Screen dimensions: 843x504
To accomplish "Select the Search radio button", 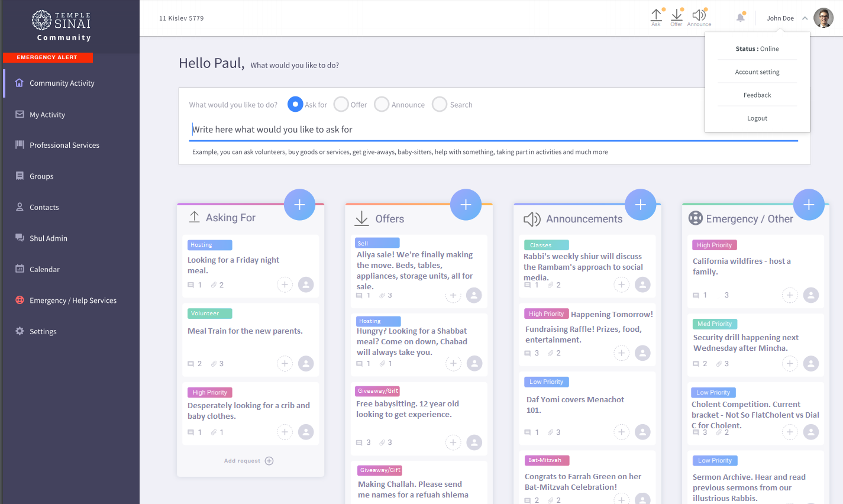I will [440, 105].
